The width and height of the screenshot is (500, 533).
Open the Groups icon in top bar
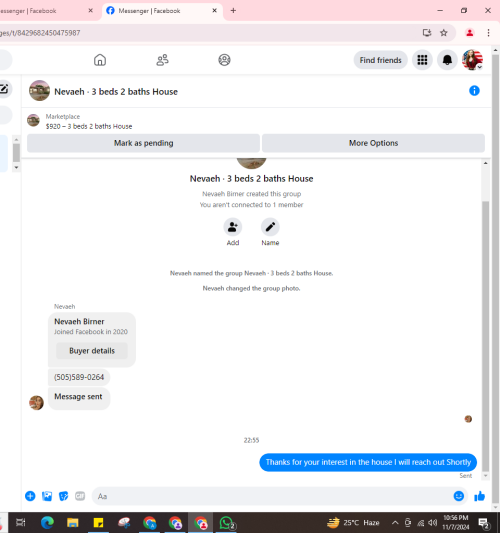[x=224, y=60]
